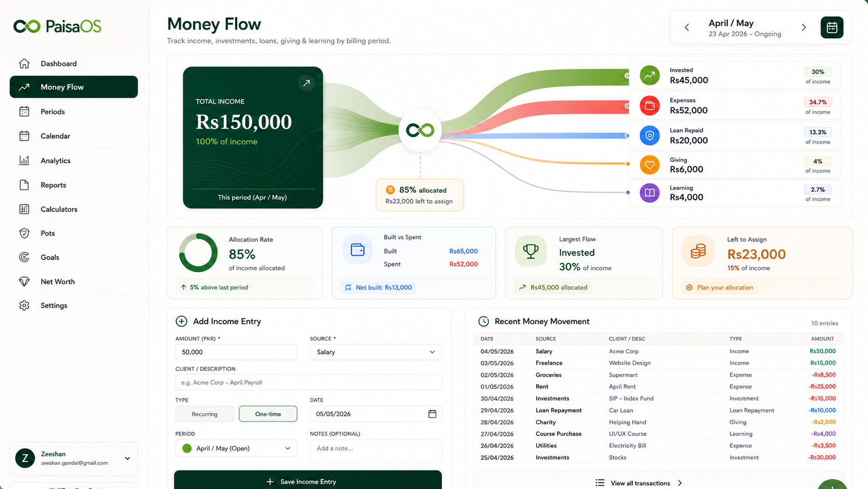The width and height of the screenshot is (868, 489).
Task: Click the Net Worth diamond icon
Action: pyautogui.click(x=24, y=282)
